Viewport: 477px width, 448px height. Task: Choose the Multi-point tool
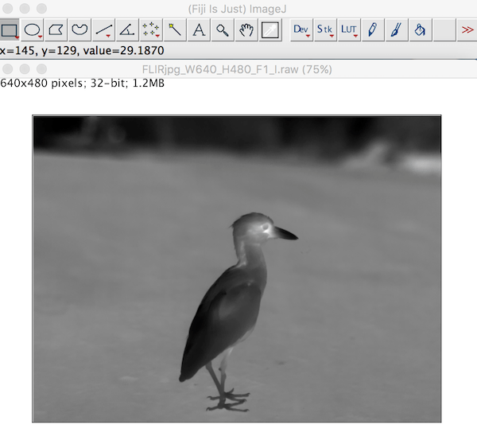(x=151, y=30)
